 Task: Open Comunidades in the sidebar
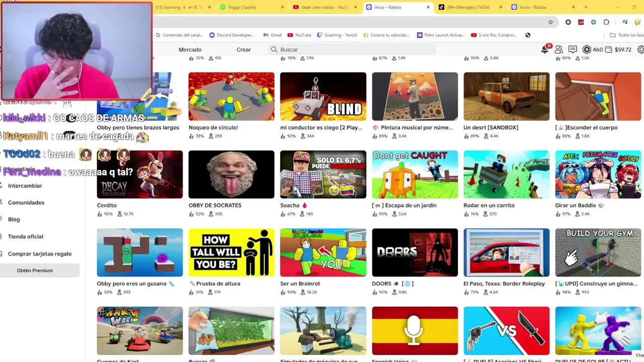26,202
